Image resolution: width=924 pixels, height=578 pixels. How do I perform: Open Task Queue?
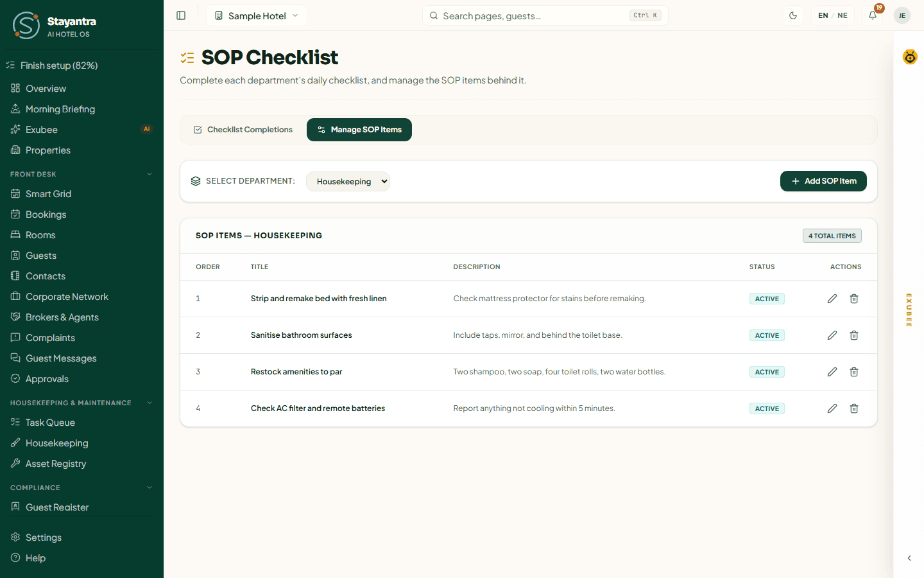tap(81, 423)
